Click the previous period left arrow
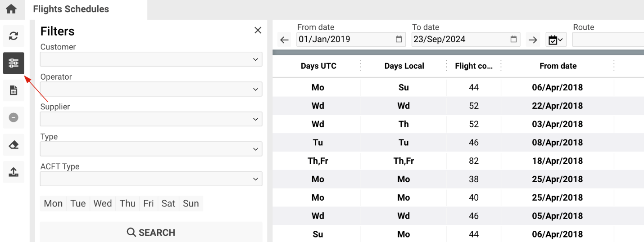The width and height of the screenshot is (644, 242). (284, 40)
